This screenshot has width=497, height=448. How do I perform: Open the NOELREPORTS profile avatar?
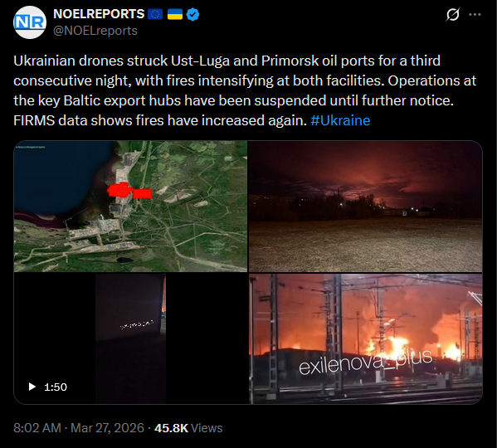pyautogui.click(x=30, y=22)
